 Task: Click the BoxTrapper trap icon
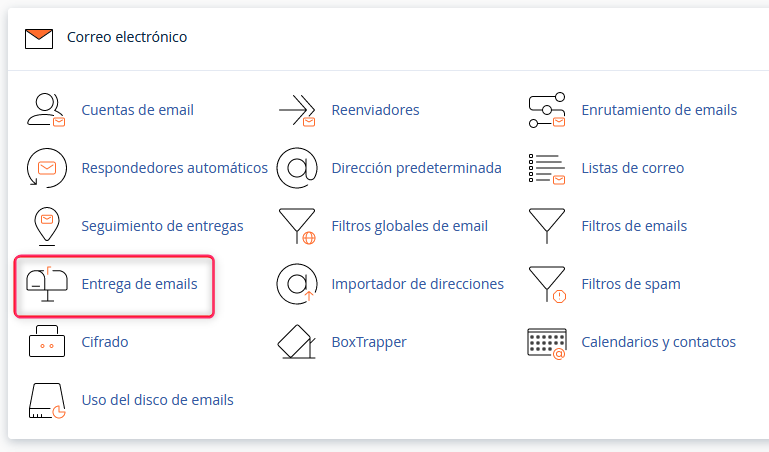click(x=297, y=342)
